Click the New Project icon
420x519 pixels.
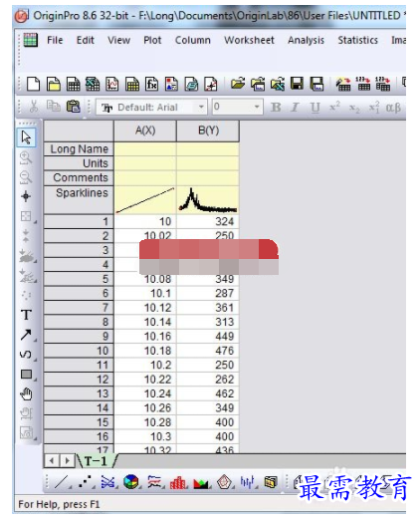(33, 84)
